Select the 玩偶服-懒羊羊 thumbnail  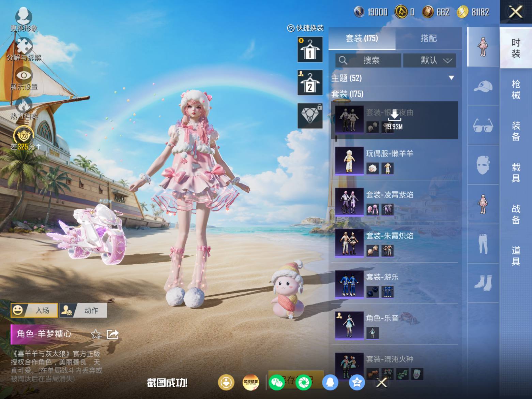(349, 161)
